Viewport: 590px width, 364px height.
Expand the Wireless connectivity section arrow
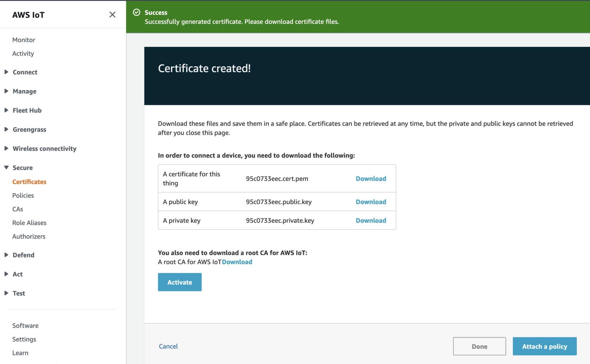click(x=6, y=148)
